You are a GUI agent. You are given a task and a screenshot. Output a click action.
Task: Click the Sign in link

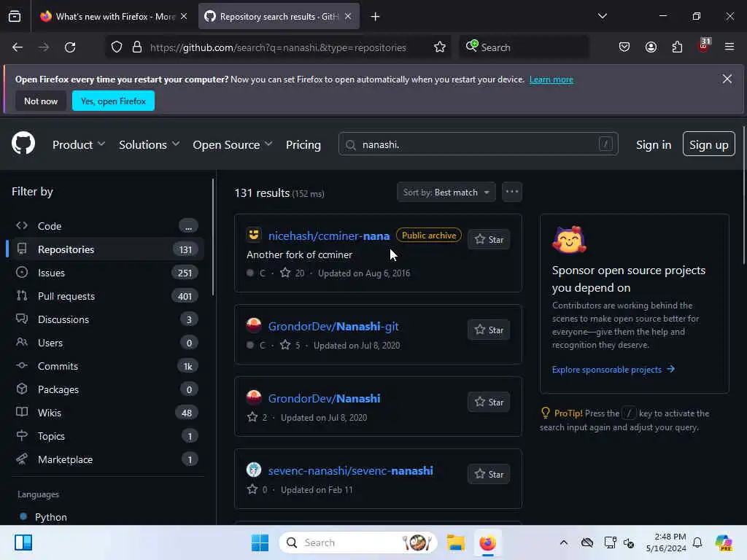654,145
